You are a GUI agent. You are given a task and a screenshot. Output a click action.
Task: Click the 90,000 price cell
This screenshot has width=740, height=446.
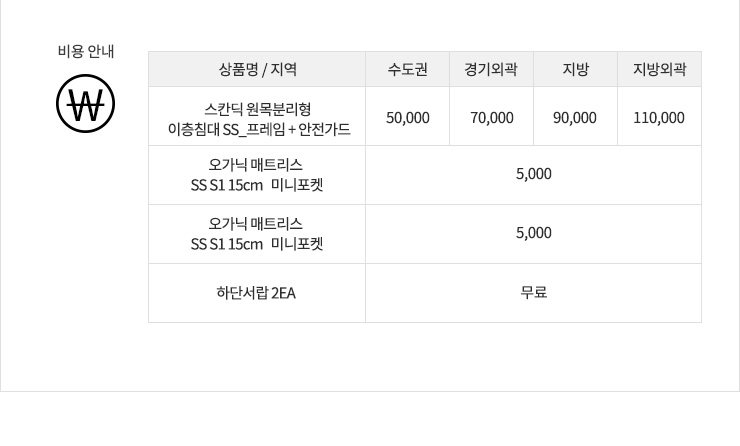coord(575,118)
